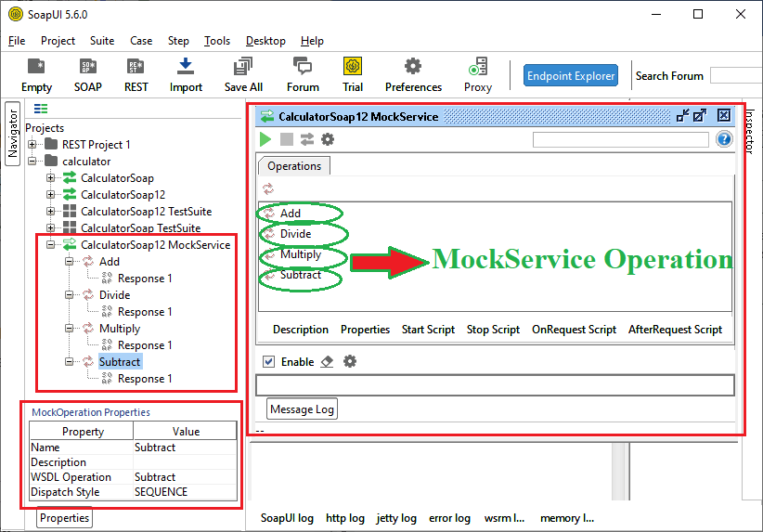Click the Endpoint Explorer button
This screenshot has width=763, height=532.
[571, 75]
